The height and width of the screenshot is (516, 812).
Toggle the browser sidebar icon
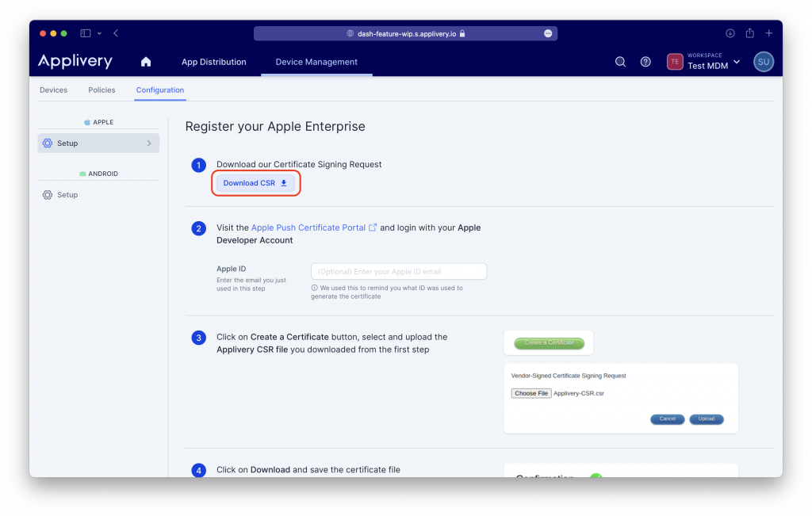(86, 33)
